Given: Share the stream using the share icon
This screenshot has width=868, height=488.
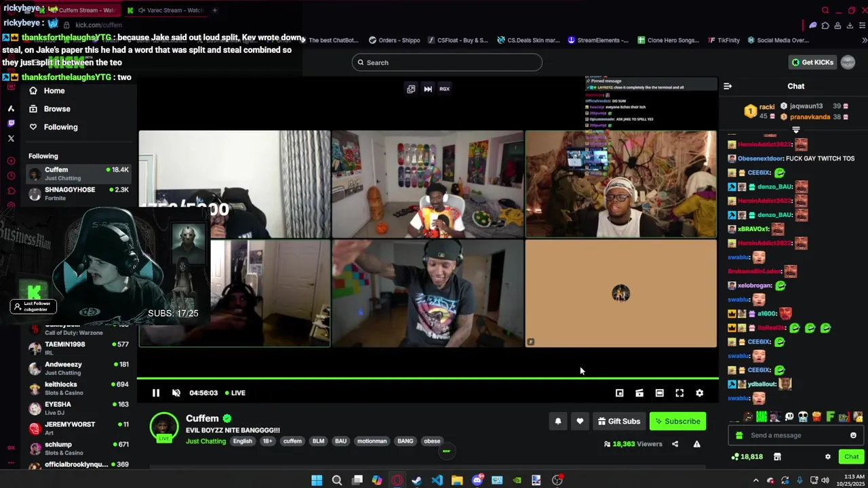Looking at the screenshot, I should pos(675,444).
